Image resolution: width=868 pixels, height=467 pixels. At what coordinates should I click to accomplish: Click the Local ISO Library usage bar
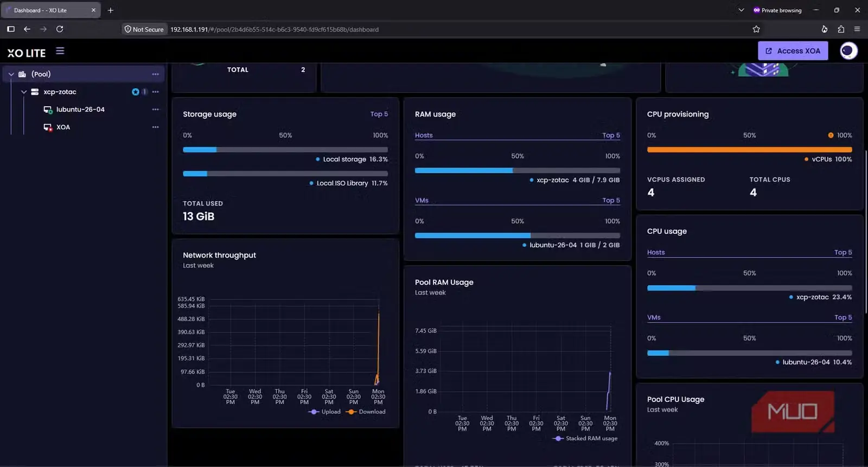[285, 174]
